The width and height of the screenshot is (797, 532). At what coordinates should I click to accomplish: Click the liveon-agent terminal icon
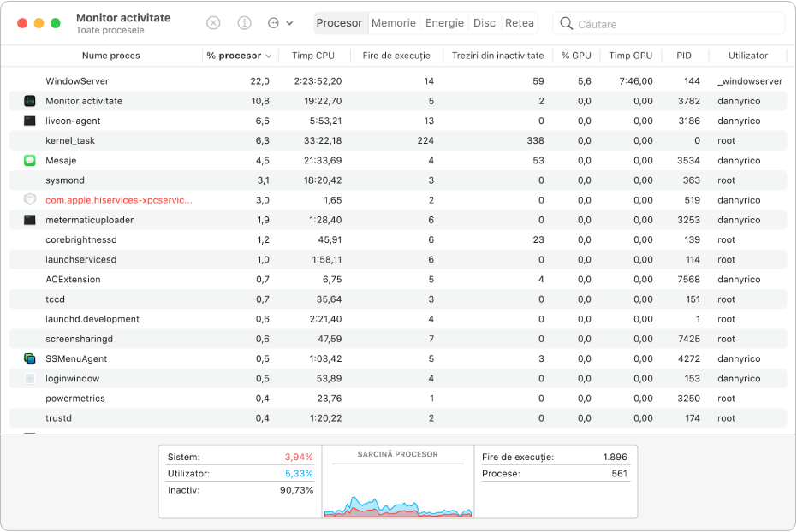tap(30, 121)
